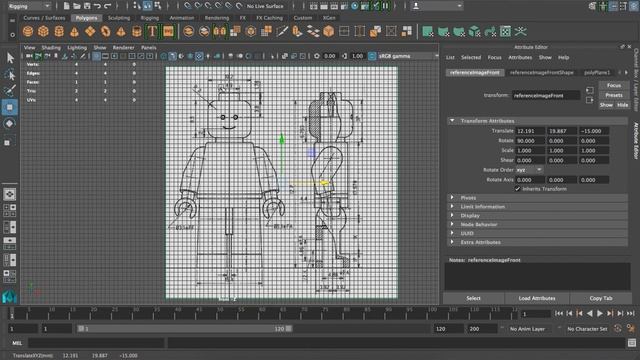Choose the Select tool arrow in the toolbox
Screen dimensions: 640x360
click(10, 58)
